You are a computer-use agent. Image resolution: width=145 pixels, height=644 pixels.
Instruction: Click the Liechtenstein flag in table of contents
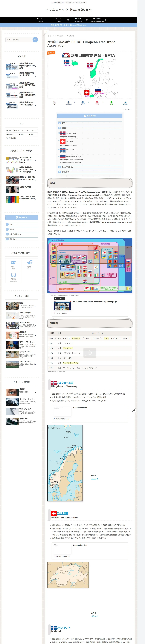(63, 156)
